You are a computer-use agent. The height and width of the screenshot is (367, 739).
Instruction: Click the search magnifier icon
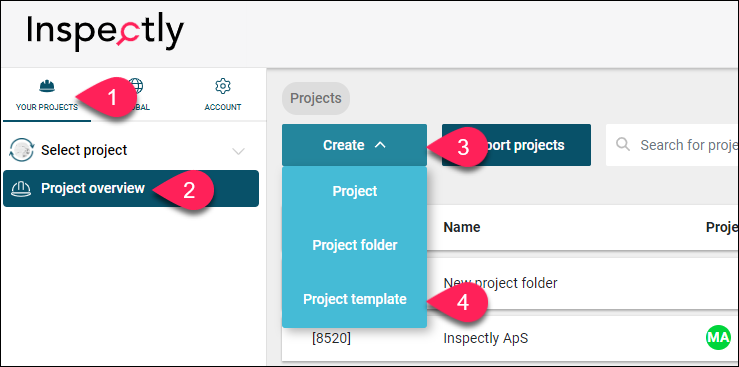click(623, 145)
